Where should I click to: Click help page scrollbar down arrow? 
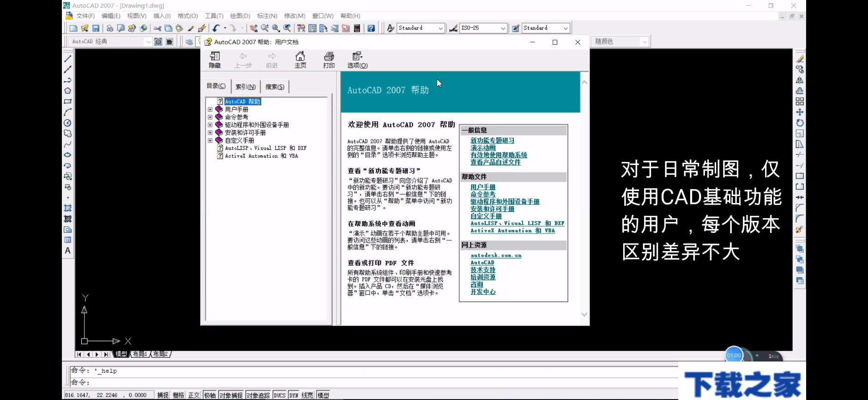coord(585,315)
